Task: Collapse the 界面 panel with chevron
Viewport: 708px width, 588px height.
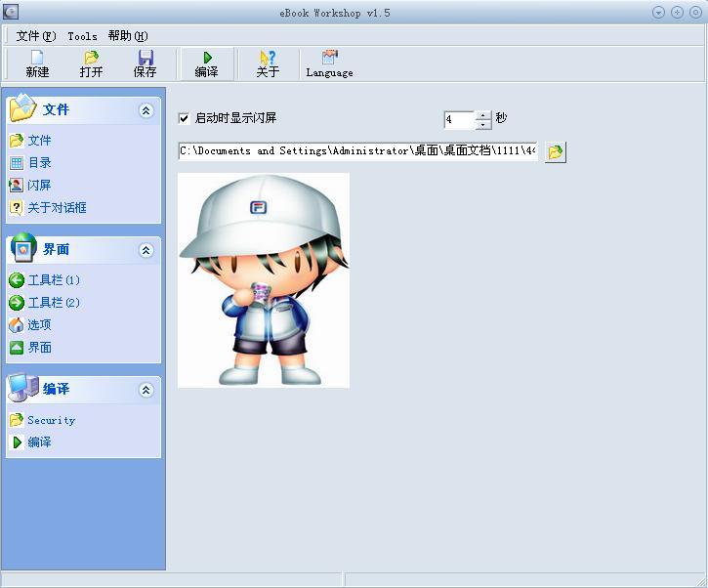Action: click(146, 250)
